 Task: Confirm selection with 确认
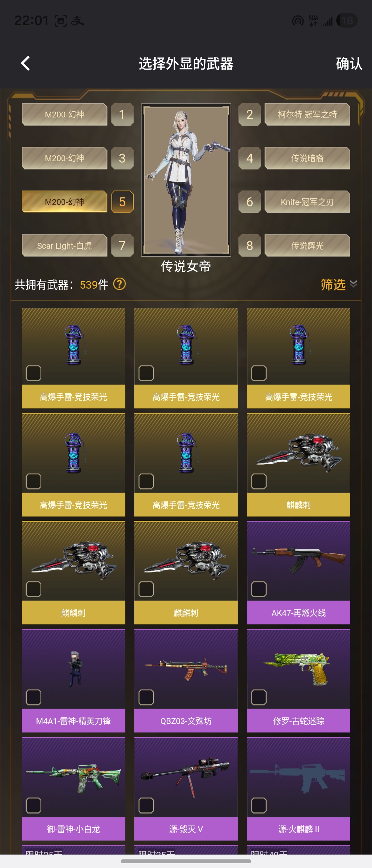tap(349, 64)
